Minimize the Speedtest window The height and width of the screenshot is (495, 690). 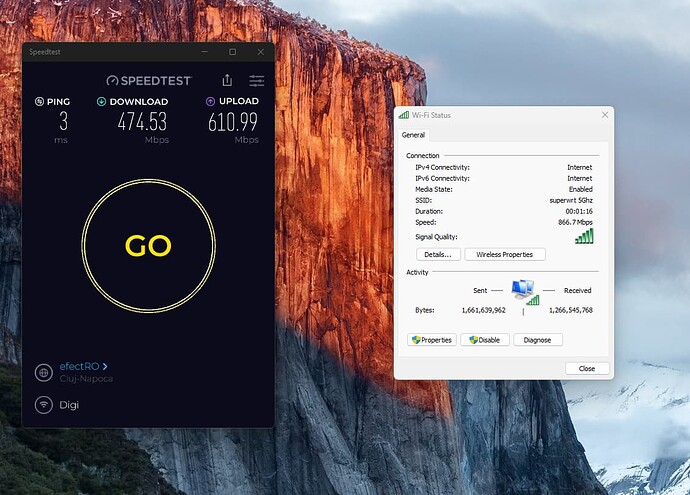205,52
